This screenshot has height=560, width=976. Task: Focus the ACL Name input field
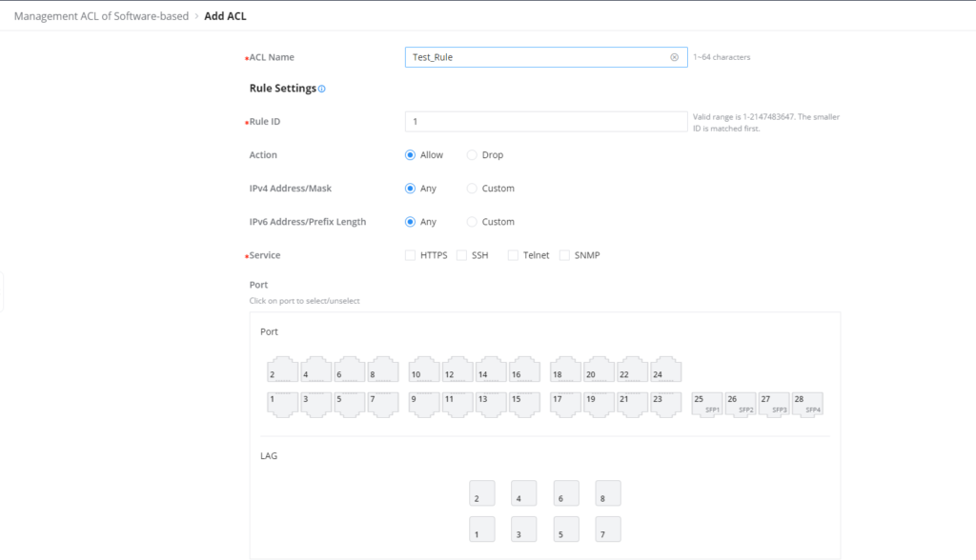click(546, 57)
